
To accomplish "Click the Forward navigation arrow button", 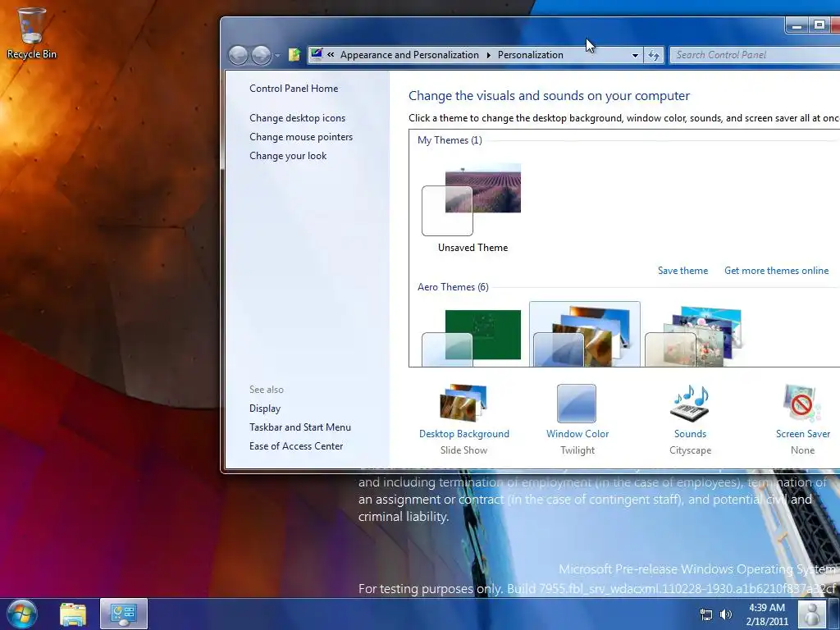I will click(x=261, y=55).
